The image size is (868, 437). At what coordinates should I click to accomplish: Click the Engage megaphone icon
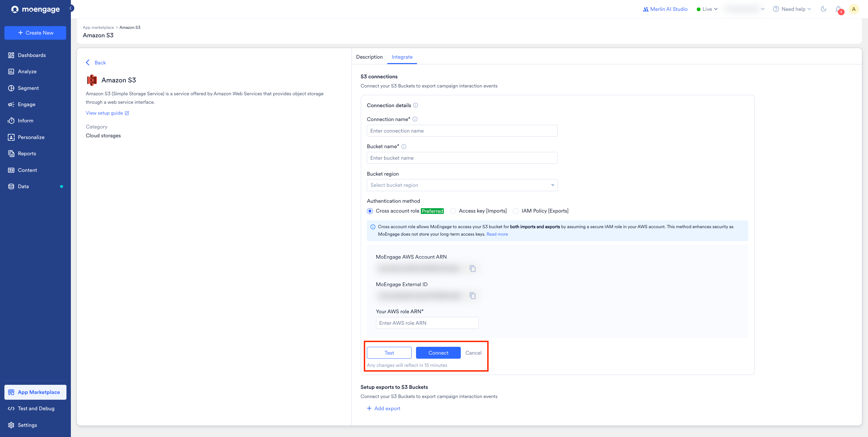tap(11, 104)
